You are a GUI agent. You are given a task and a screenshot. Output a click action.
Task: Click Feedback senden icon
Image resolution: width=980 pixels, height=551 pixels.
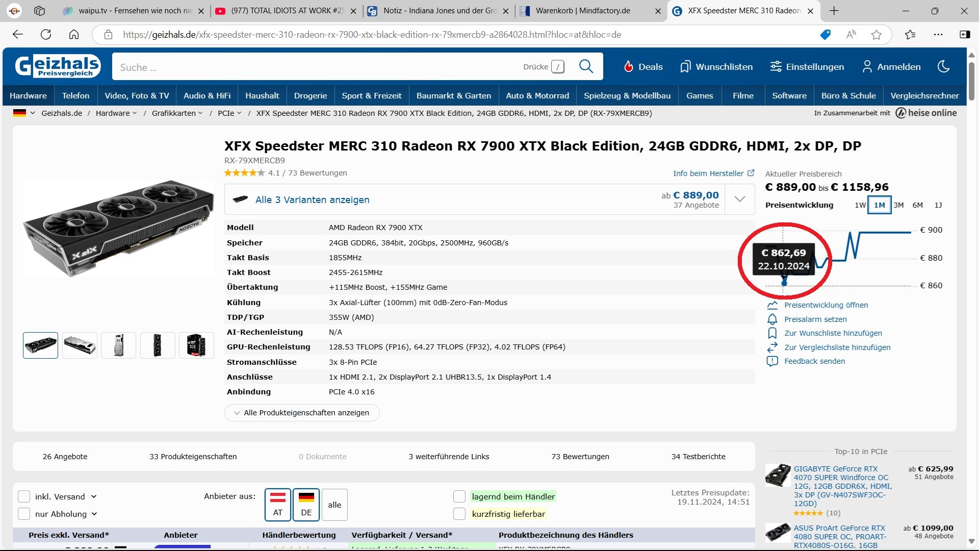point(772,361)
